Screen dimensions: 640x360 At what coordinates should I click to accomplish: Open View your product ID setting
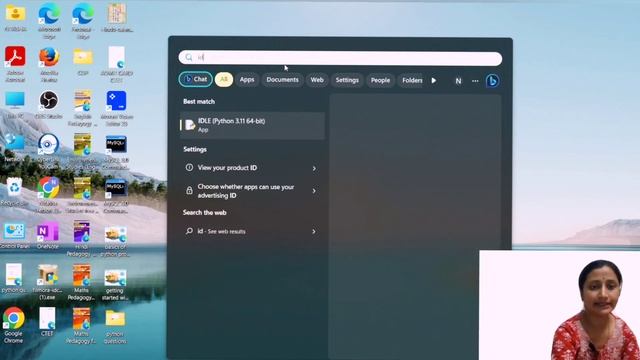[x=252, y=168]
